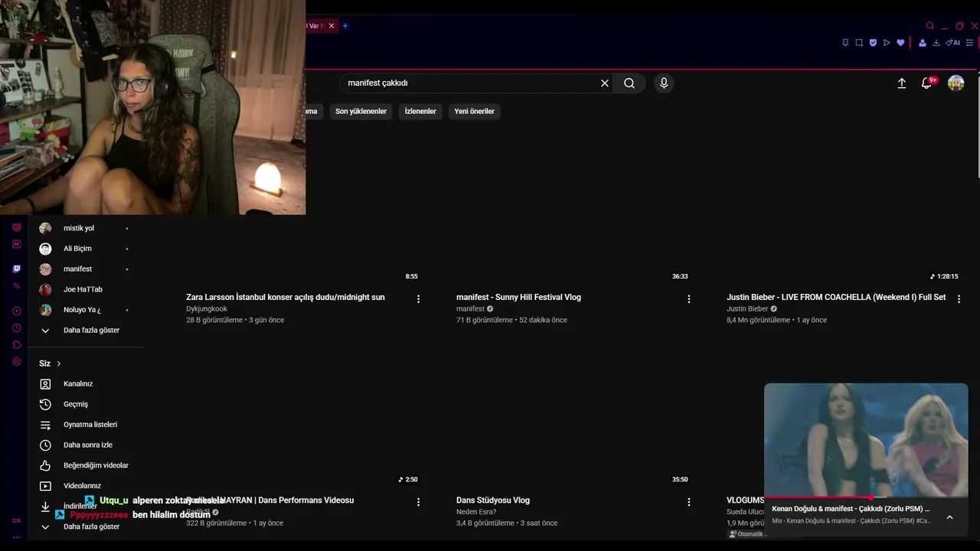980x551 pixels.
Task: Open Dans Stüdyosu Vlog video title
Action: (x=493, y=500)
